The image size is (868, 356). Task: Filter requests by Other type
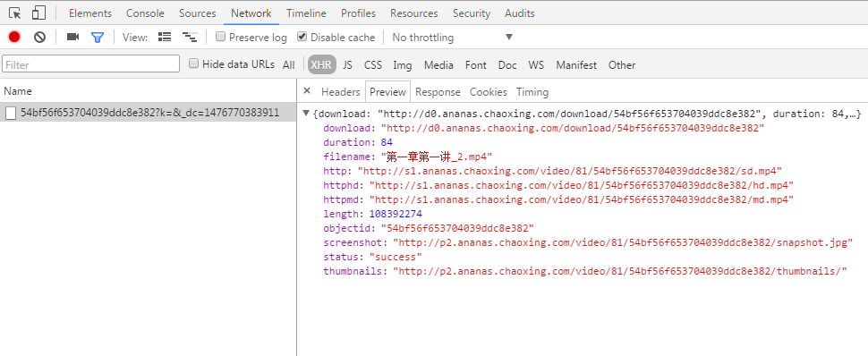622,64
